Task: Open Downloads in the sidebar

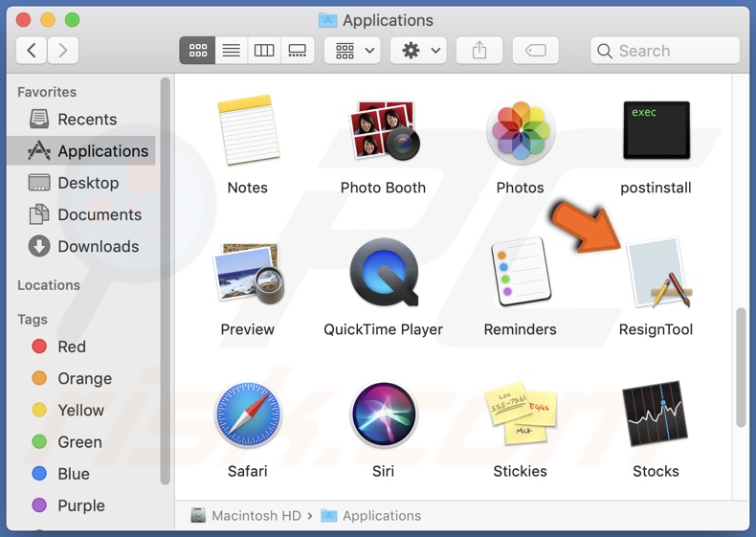Action: (x=80, y=247)
